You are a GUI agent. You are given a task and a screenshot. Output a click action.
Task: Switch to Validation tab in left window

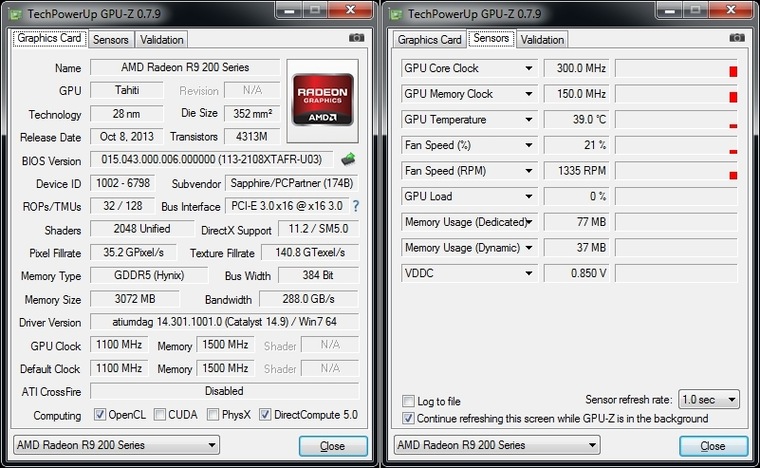161,40
